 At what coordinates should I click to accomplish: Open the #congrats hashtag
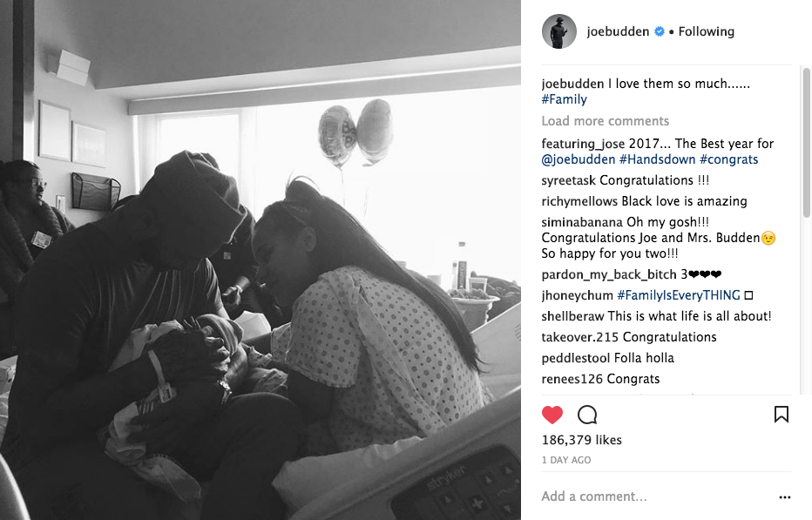pyautogui.click(x=728, y=159)
